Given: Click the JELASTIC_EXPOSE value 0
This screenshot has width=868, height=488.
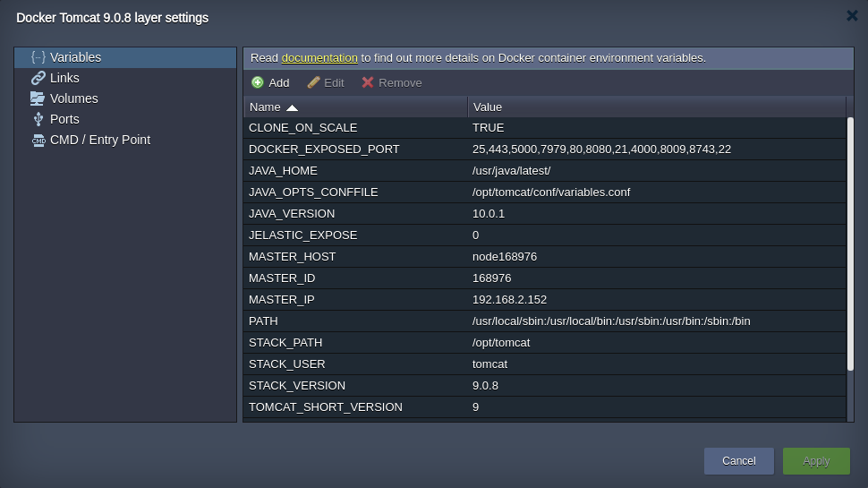Looking at the screenshot, I should [475, 235].
